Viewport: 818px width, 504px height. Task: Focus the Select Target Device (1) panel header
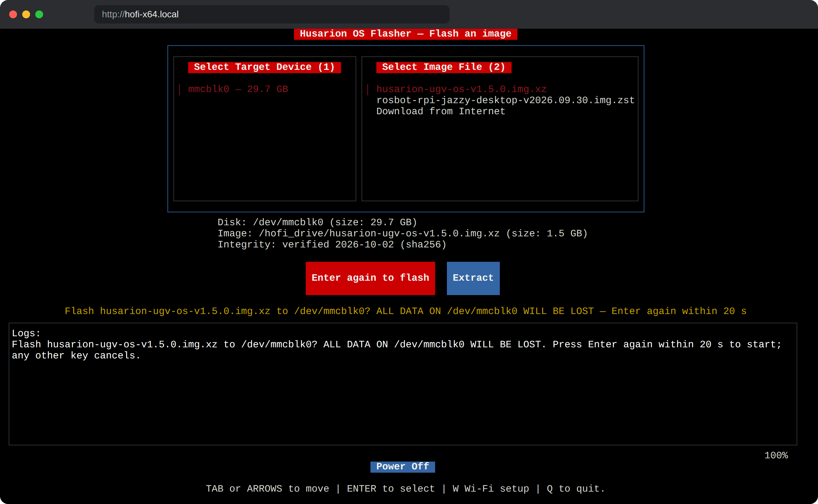(265, 67)
